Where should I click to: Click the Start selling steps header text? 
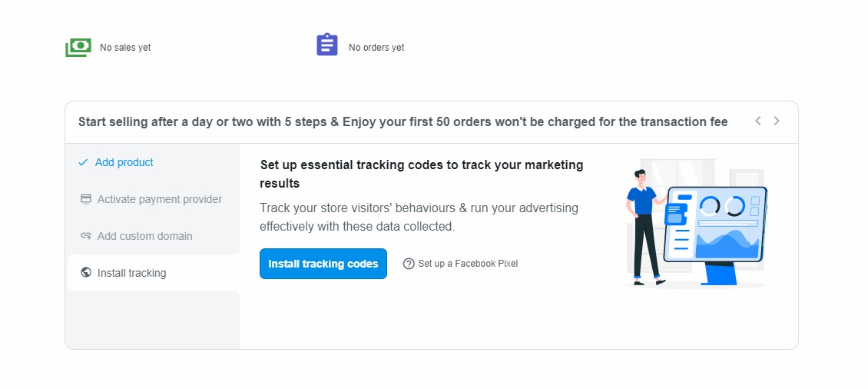coord(403,121)
